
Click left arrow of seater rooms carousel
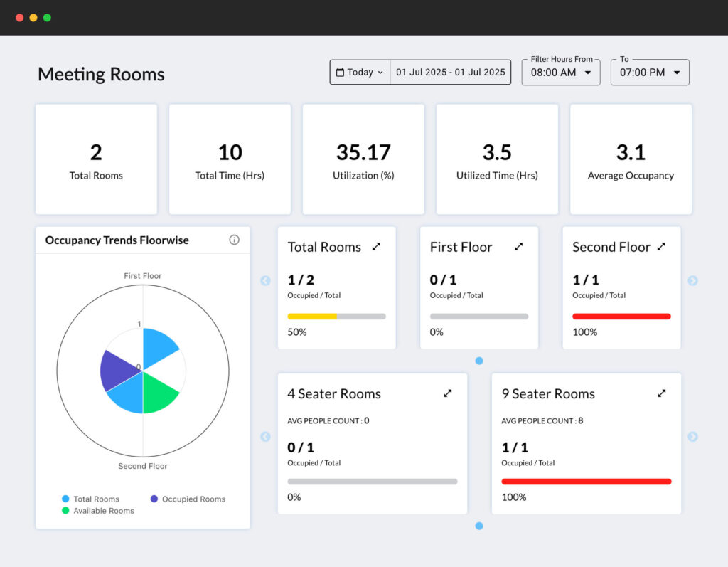tap(266, 437)
